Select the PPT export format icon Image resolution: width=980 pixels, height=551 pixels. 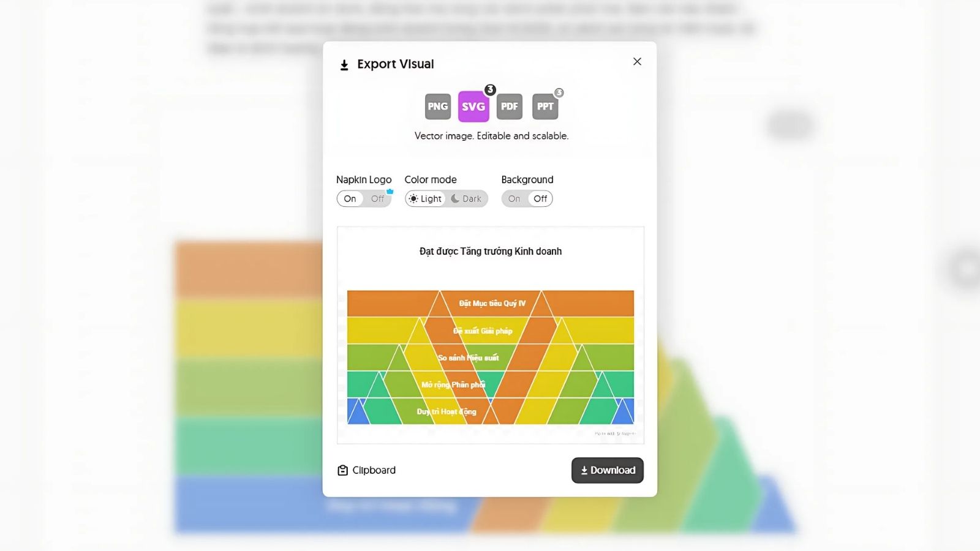[x=545, y=107]
